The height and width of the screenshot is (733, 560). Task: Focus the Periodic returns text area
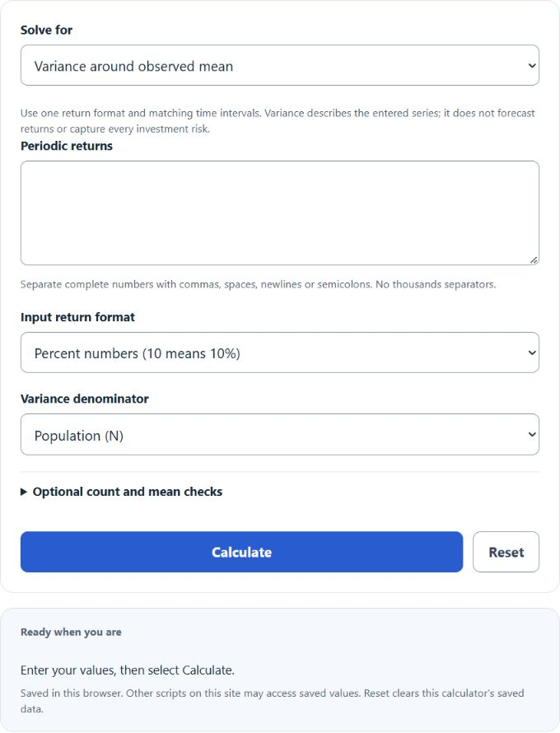(x=279, y=213)
